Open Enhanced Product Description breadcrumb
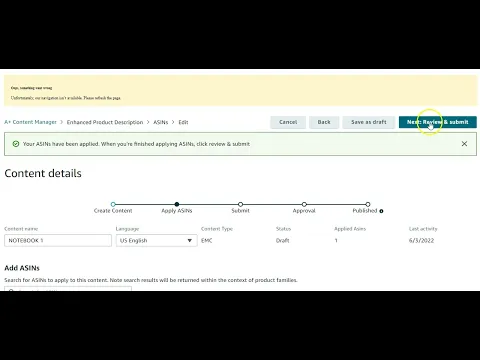Image resolution: width=480 pixels, height=360 pixels. pyautogui.click(x=105, y=122)
